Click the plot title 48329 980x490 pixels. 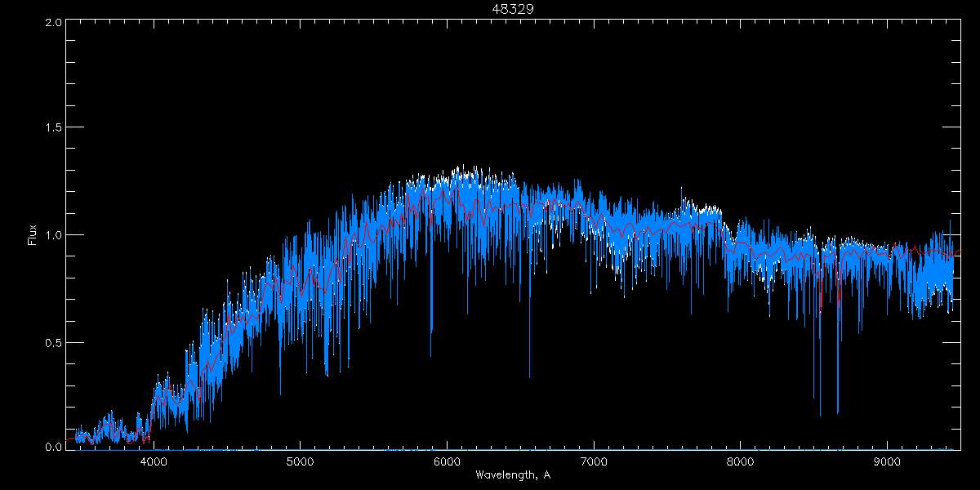(x=512, y=9)
